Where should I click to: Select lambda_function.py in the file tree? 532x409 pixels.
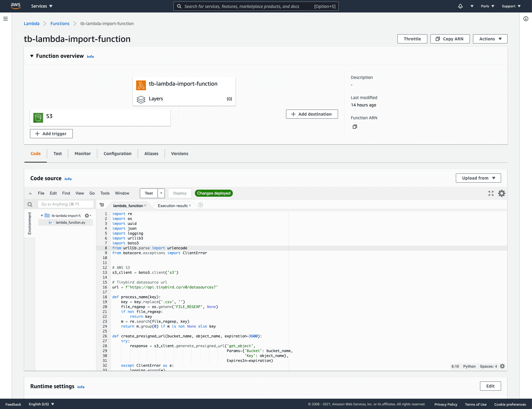click(70, 222)
